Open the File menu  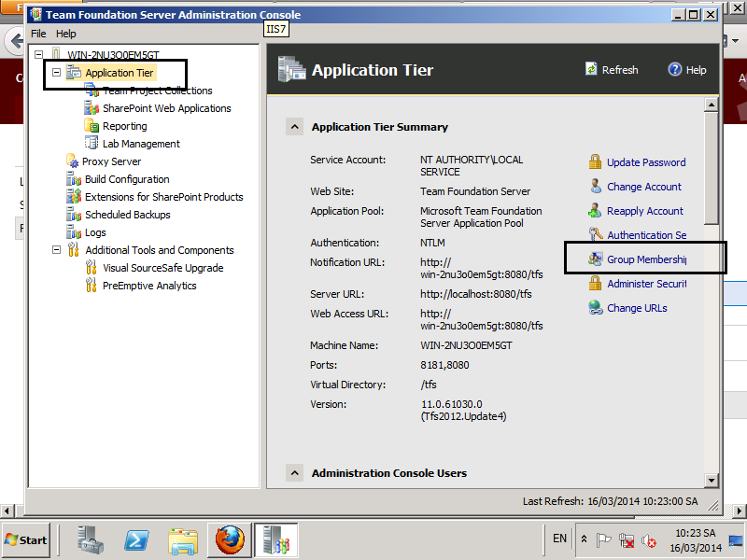[x=38, y=34]
